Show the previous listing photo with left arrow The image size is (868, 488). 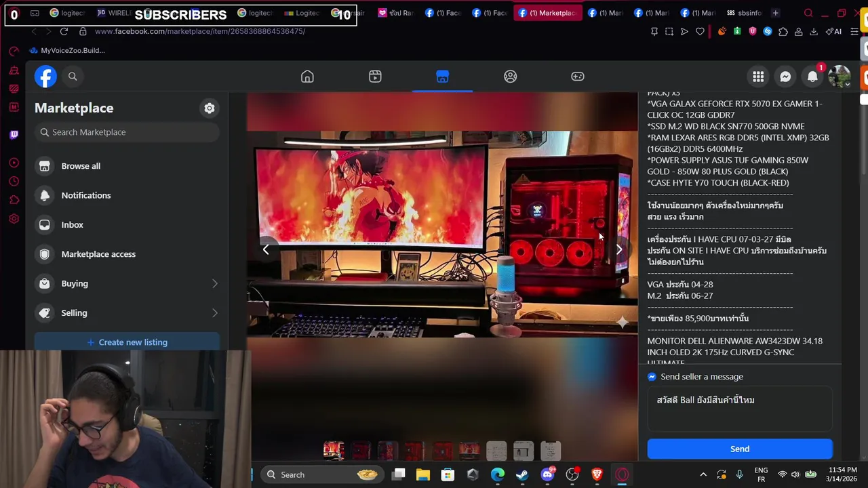pos(266,249)
